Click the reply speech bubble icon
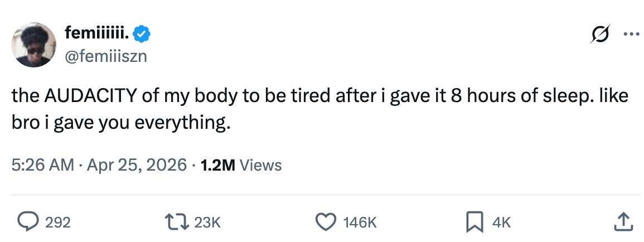 pyautogui.click(x=26, y=222)
